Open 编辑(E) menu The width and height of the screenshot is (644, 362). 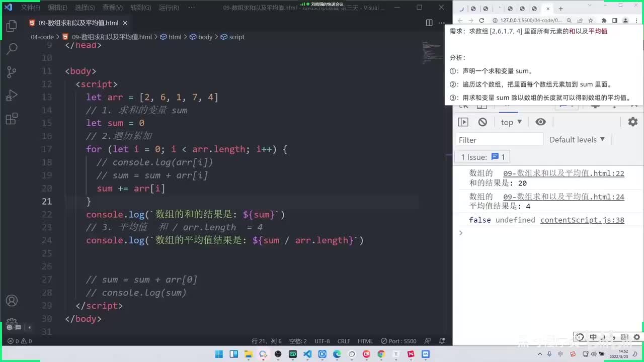click(x=57, y=8)
